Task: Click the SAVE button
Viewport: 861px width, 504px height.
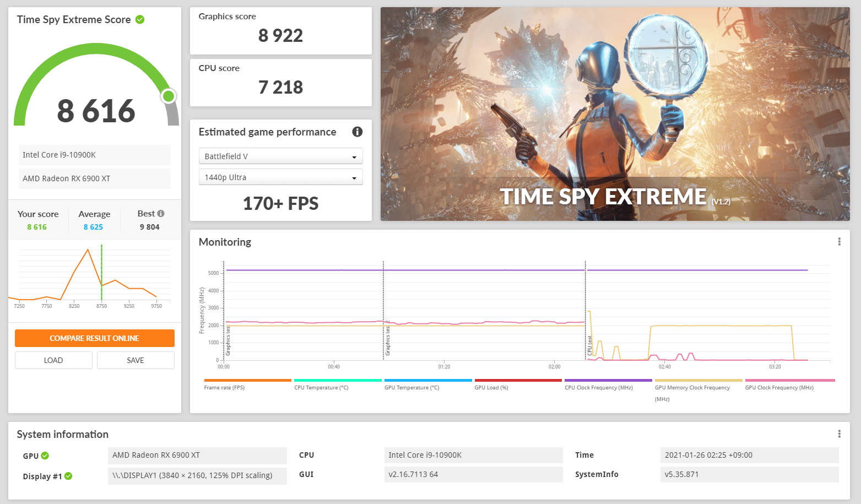Action: (x=136, y=360)
